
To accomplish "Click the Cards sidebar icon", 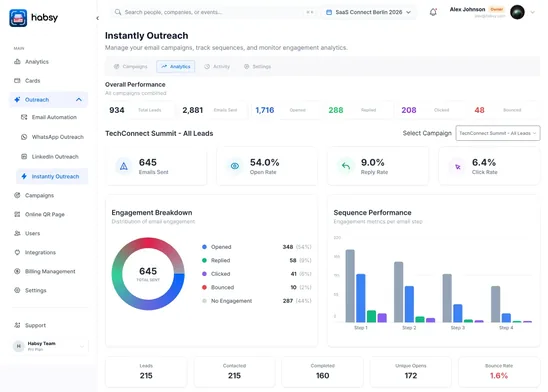I will tap(17, 81).
